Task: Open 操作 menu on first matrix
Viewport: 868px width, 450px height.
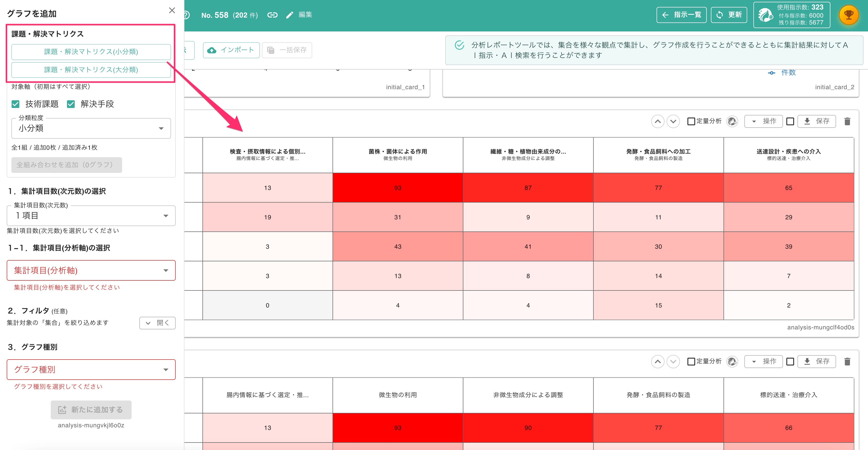Action: click(763, 121)
